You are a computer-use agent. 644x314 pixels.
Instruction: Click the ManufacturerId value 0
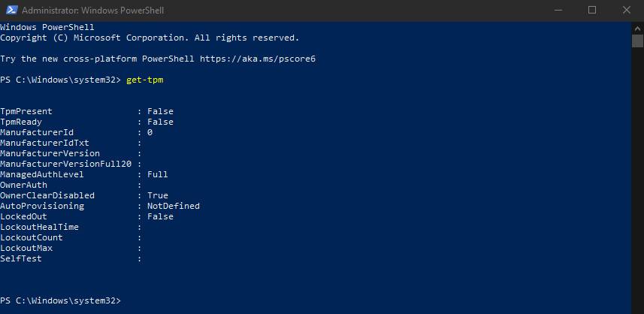pos(150,132)
